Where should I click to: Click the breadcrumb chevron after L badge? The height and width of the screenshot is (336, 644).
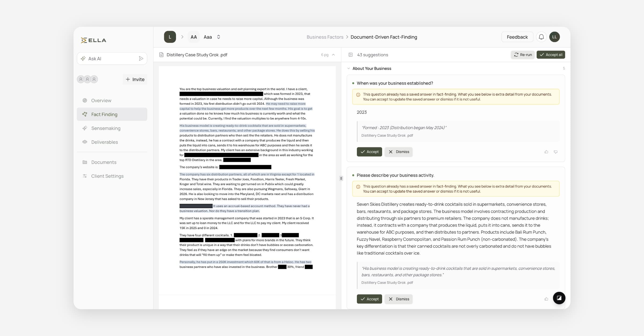pos(182,37)
